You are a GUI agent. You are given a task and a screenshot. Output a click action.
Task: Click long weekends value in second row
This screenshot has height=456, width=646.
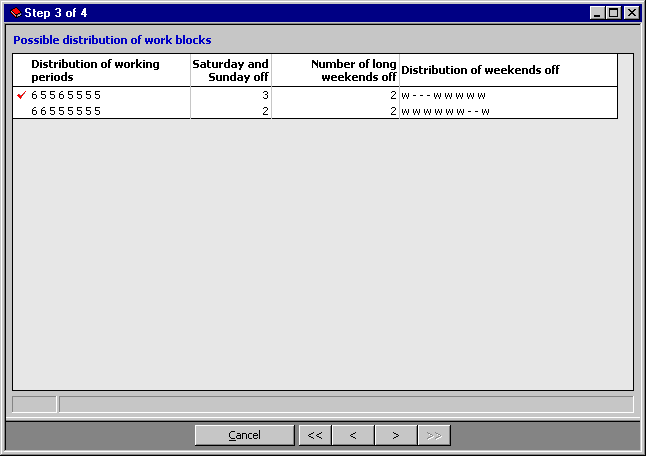(x=393, y=111)
